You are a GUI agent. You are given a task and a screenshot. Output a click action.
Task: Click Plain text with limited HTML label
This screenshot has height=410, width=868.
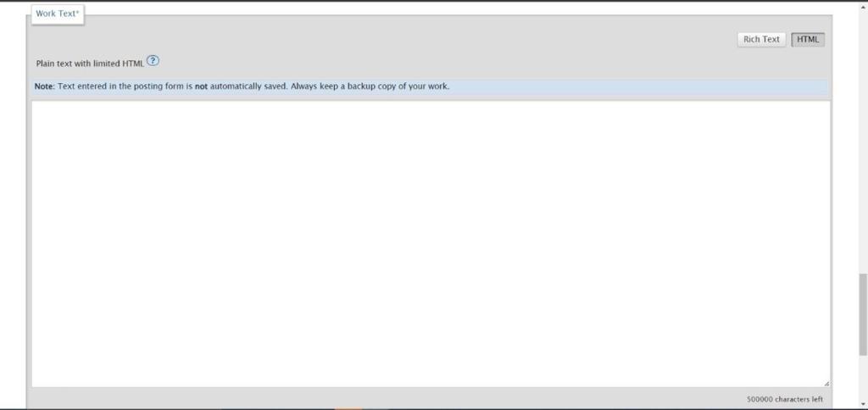coord(90,64)
